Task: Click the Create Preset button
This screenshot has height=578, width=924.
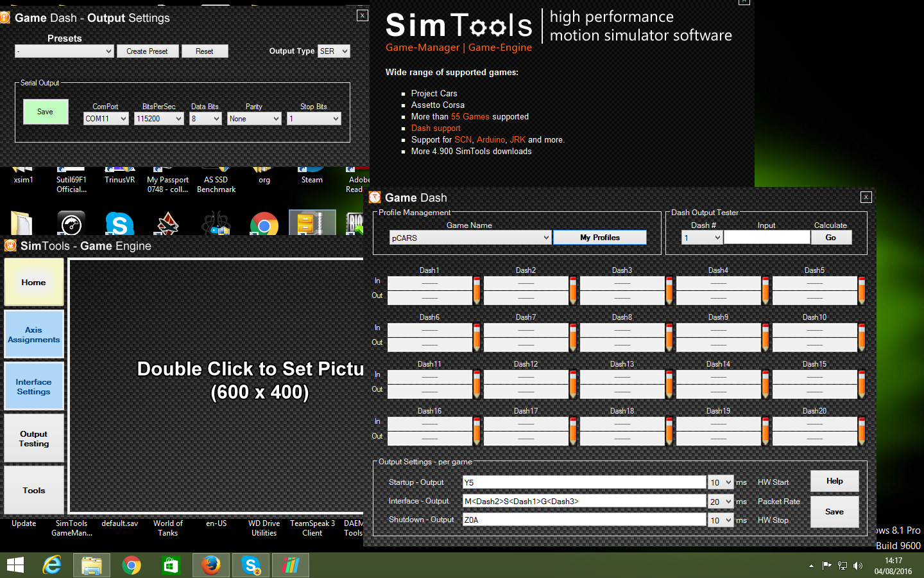Action: (x=147, y=51)
